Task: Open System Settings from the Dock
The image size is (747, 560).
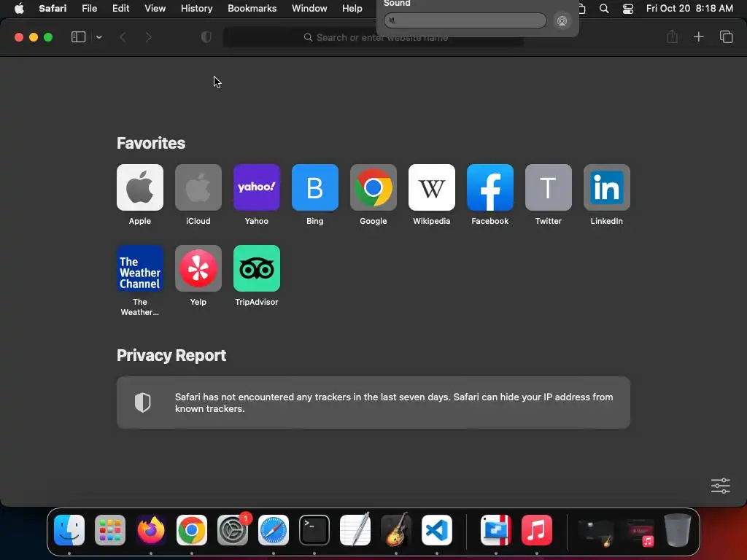Action: tap(233, 529)
